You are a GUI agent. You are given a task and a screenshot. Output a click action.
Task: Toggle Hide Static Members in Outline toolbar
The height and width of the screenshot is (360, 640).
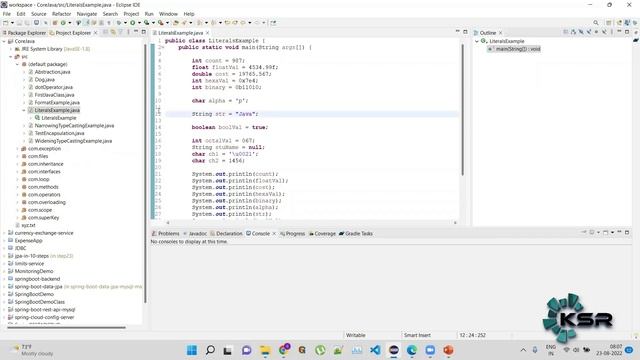coord(589,32)
